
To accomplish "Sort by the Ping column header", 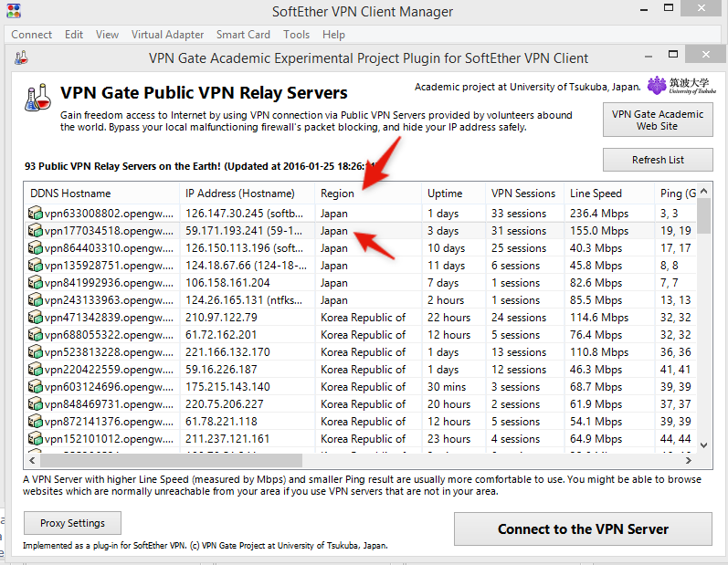I will 676,194.
